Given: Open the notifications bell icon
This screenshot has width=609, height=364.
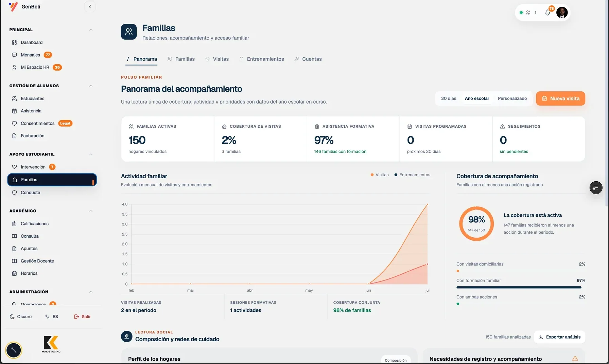Looking at the screenshot, I should pyautogui.click(x=547, y=13).
